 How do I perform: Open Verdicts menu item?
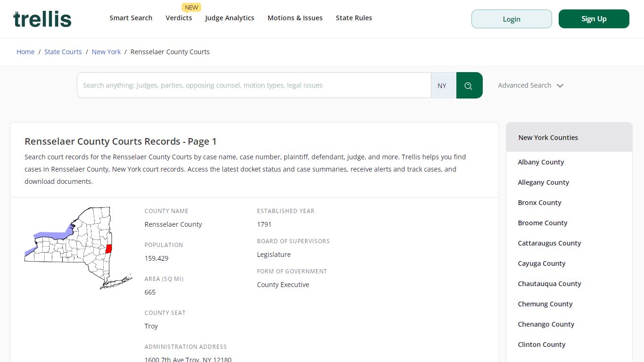pyautogui.click(x=179, y=18)
